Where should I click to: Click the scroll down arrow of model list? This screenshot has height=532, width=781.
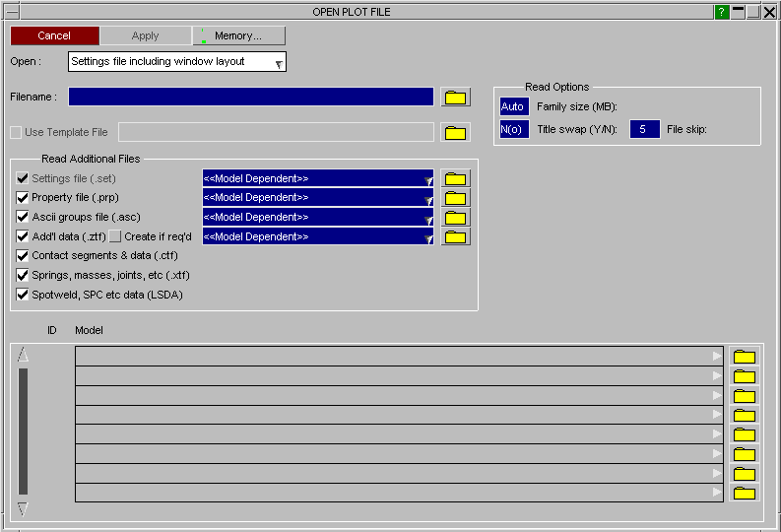point(23,508)
